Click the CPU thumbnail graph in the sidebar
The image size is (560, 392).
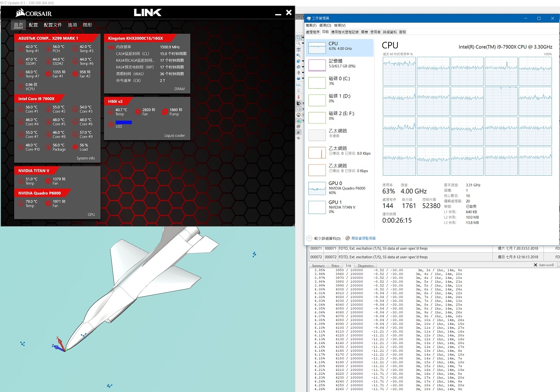click(317, 48)
